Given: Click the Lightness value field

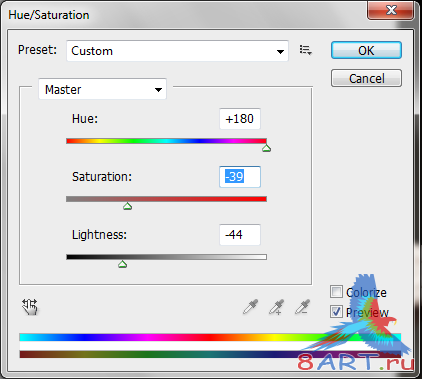Looking at the screenshot, I should [x=240, y=235].
